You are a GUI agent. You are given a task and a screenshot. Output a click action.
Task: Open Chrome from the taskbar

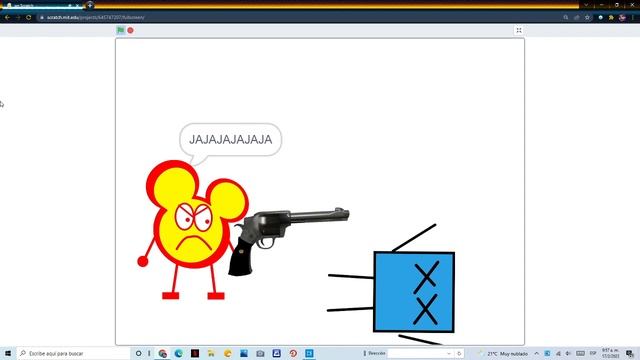coord(162,353)
